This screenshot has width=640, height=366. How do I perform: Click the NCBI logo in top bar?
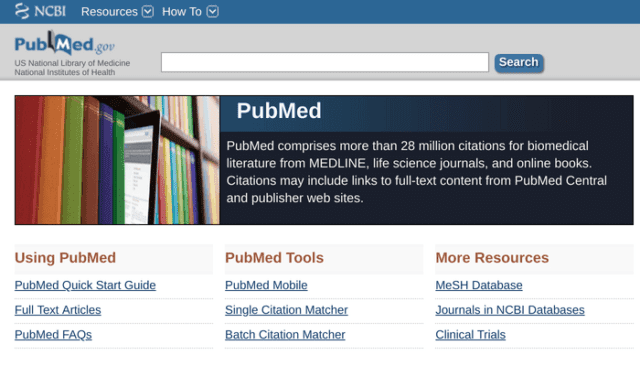pyautogui.click(x=40, y=11)
